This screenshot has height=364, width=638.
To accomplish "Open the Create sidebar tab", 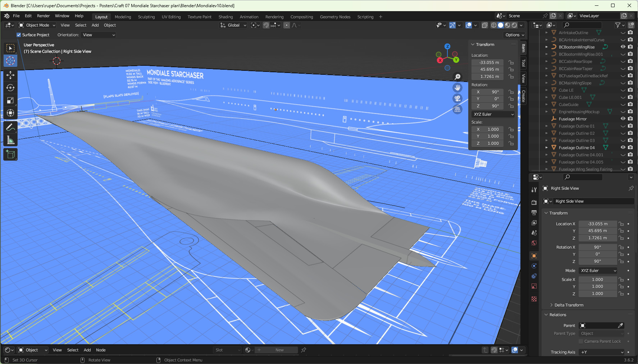I will pos(523,96).
